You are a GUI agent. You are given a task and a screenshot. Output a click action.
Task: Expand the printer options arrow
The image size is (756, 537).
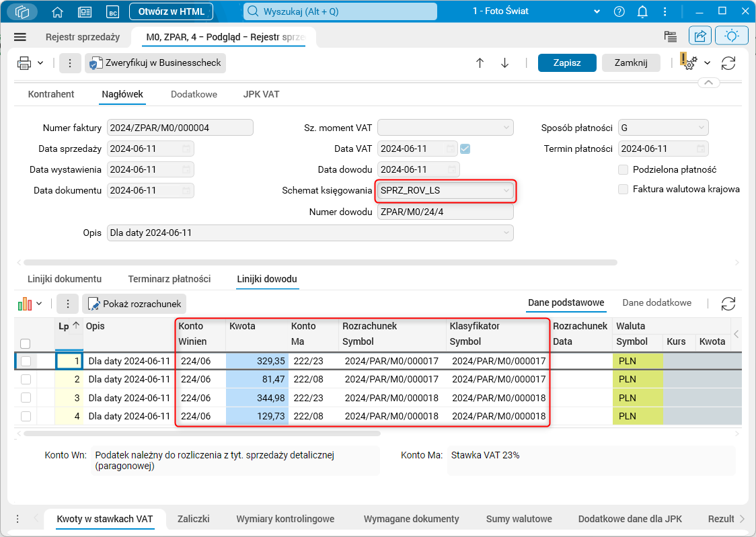click(x=40, y=63)
